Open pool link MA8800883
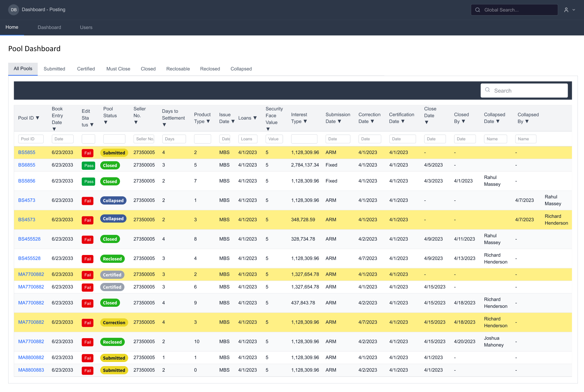The height and width of the screenshot is (392, 584). click(31, 370)
